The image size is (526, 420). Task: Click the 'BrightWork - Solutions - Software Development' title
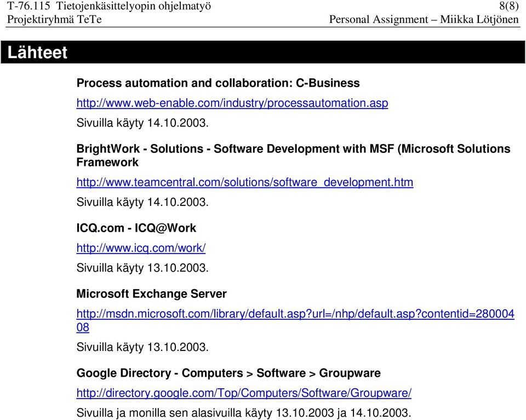[x=293, y=155]
